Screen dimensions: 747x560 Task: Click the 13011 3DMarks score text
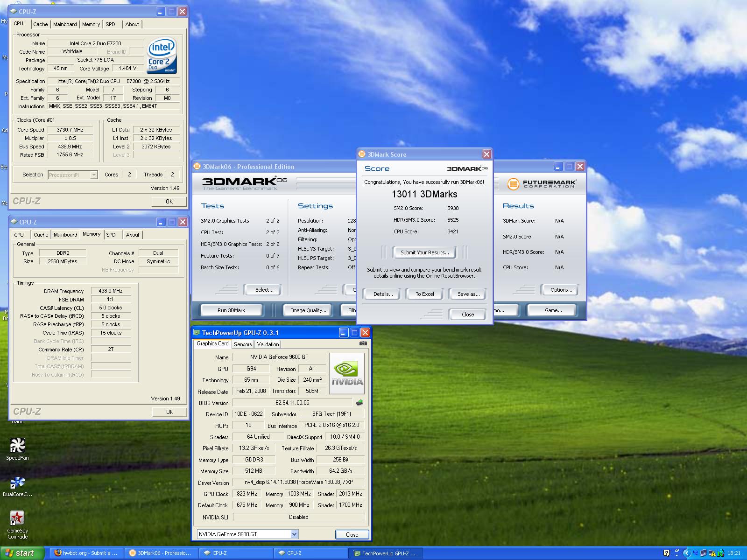424,194
